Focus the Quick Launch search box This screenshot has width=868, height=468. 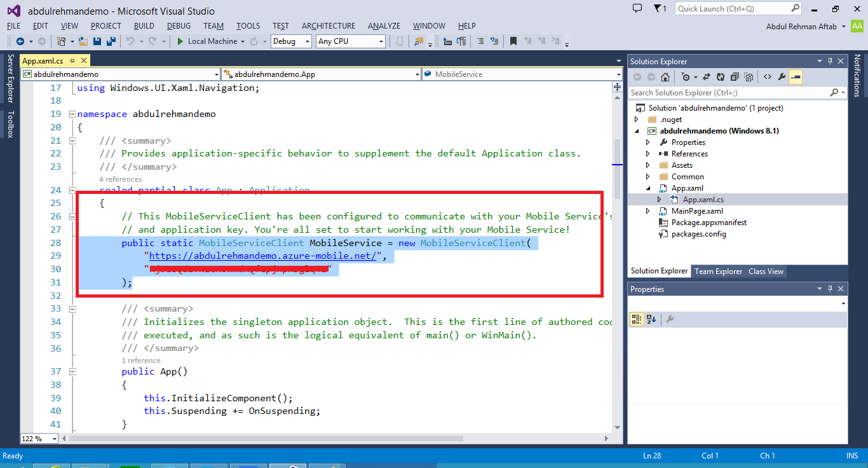click(x=738, y=9)
